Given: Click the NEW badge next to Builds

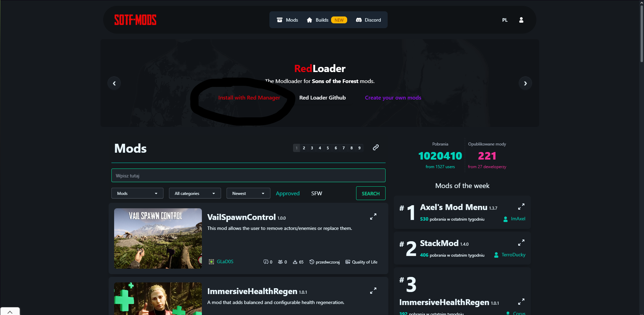Looking at the screenshot, I should tap(339, 20).
